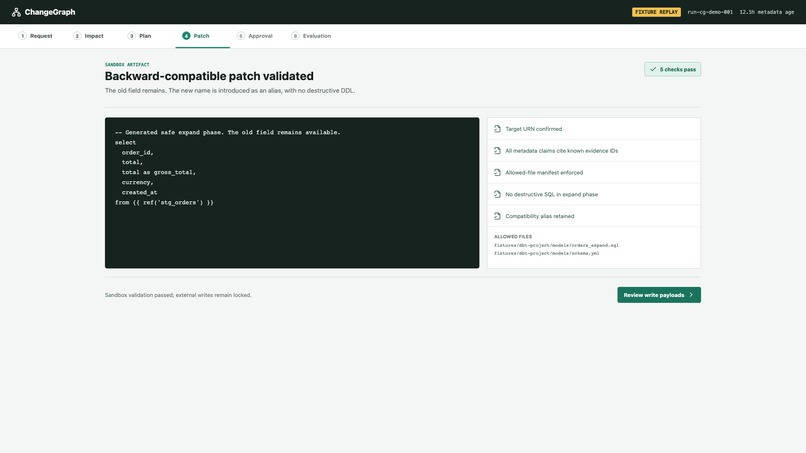
Task: Click step number 2 circle on Impact
Action: coord(77,36)
